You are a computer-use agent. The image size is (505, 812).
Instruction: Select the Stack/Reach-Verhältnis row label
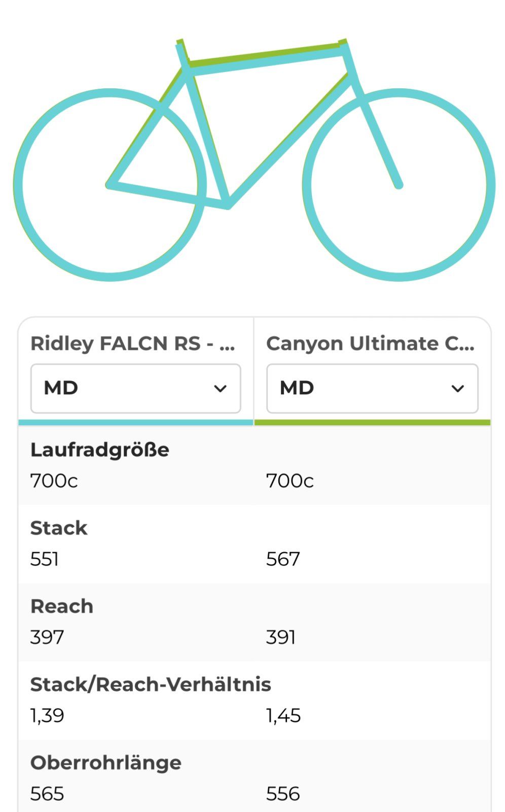[151, 684]
